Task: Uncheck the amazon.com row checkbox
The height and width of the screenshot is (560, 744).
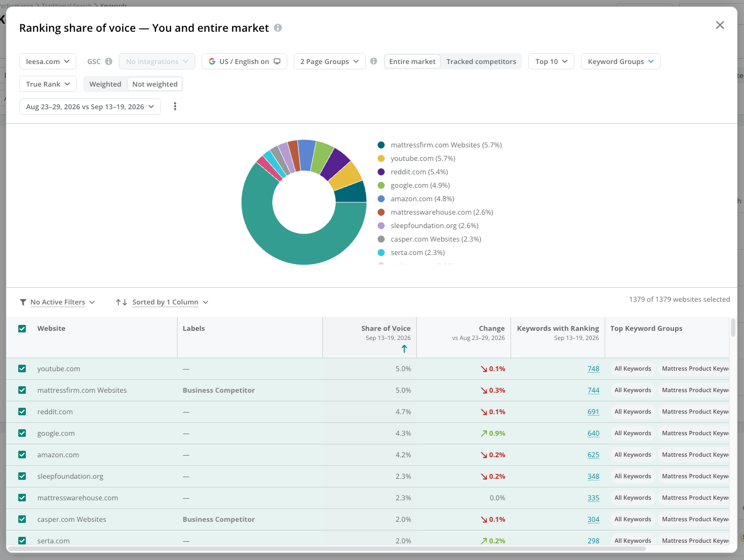Action: (22, 455)
